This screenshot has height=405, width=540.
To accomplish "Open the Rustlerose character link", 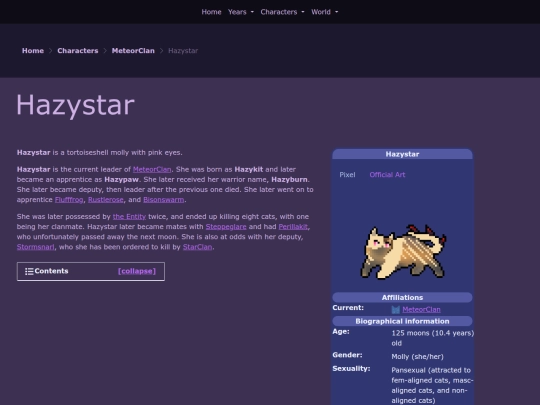I will click(x=105, y=200).
